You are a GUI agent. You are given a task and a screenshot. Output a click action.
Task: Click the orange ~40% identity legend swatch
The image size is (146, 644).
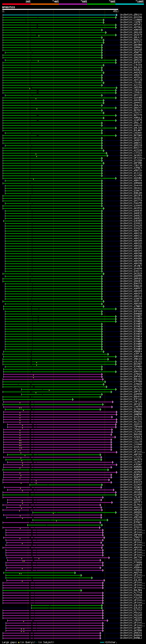(45, 4)
